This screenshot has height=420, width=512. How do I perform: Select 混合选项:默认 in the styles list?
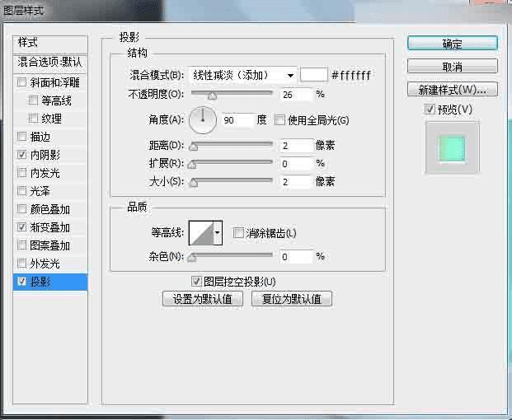pyautogui.click(x=50, y=62)
